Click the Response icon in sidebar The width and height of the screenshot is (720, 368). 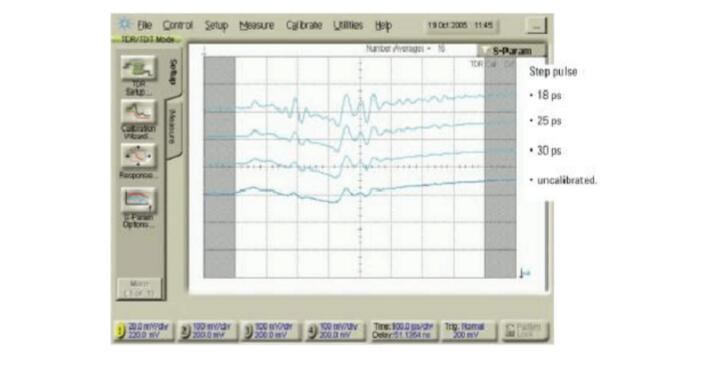click(138, 156)
